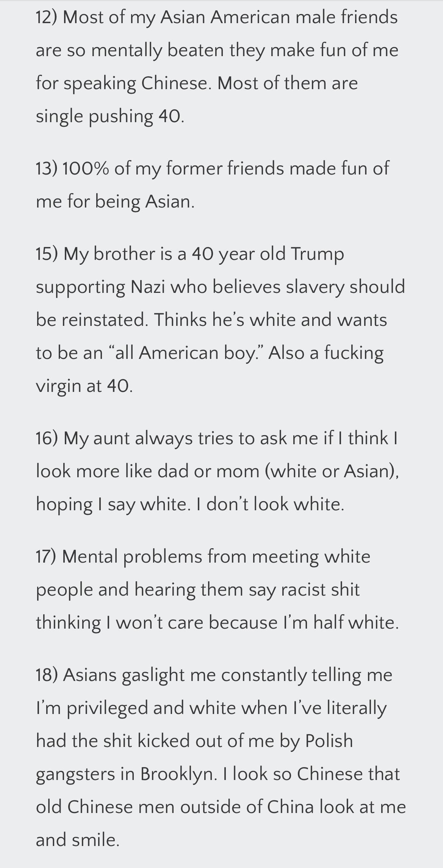Click the text "single pushing 40."
443x868 pixels.
coord(110,116)
